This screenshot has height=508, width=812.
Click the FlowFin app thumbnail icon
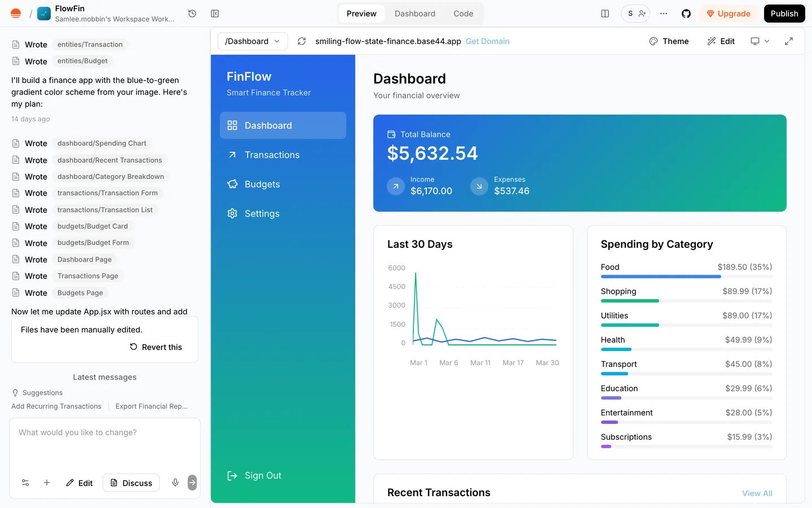click(x=44, y=14)
